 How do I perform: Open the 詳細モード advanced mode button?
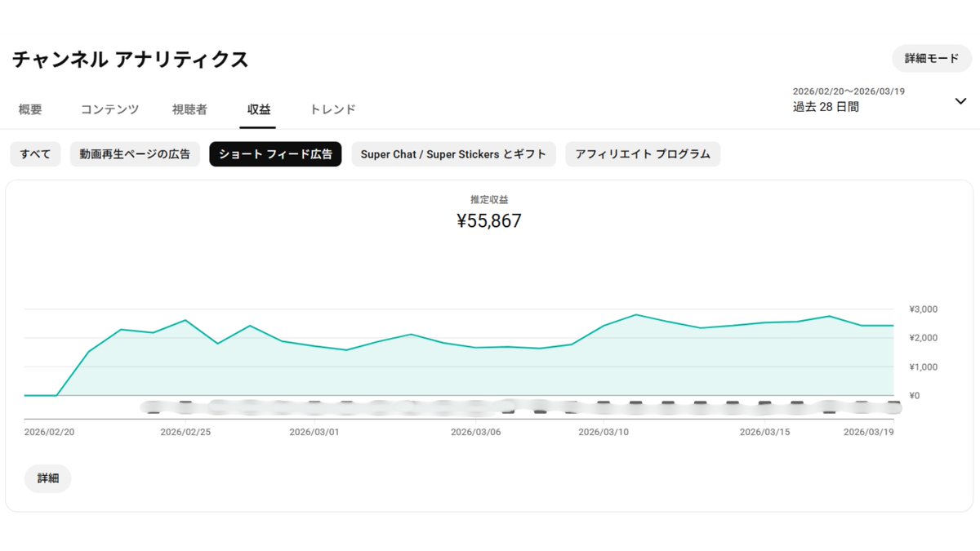[x=932, y=59]
